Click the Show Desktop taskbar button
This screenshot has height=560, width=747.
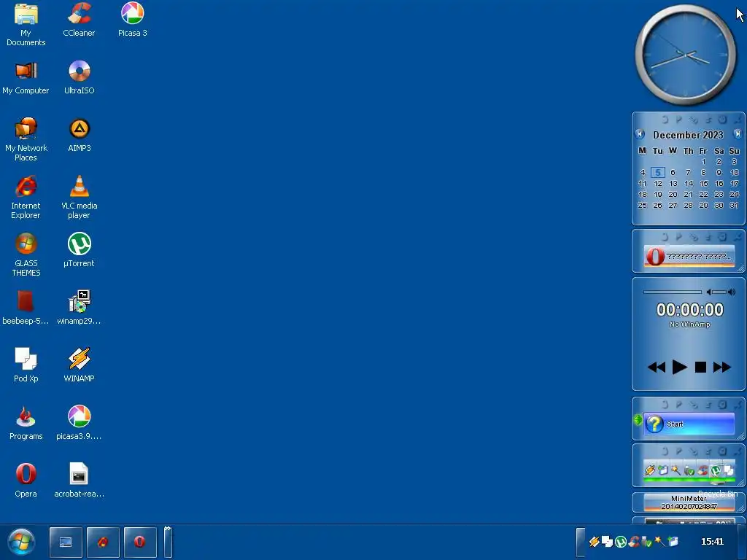pos(66,542)
